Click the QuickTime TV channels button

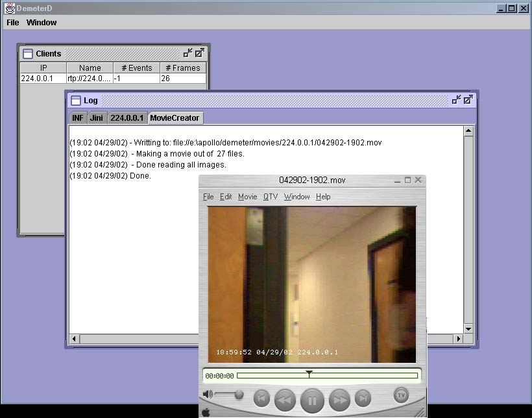click(401, 395)
